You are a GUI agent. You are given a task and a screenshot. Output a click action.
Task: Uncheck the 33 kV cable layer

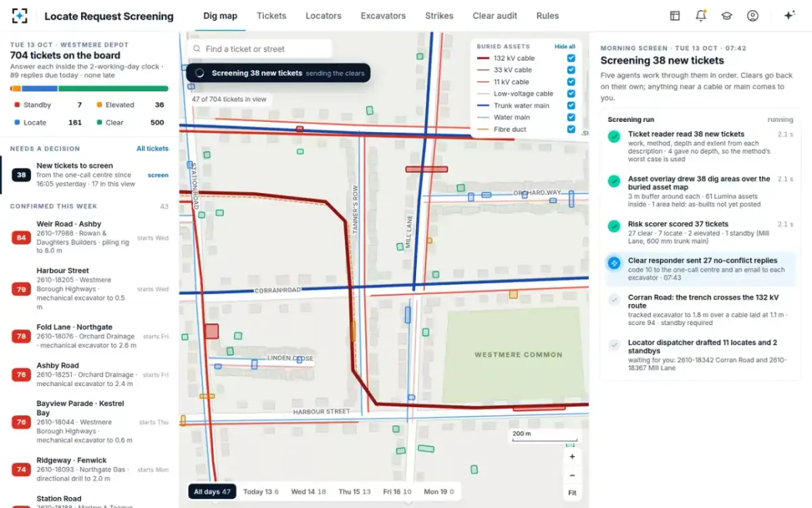(571, 70)
